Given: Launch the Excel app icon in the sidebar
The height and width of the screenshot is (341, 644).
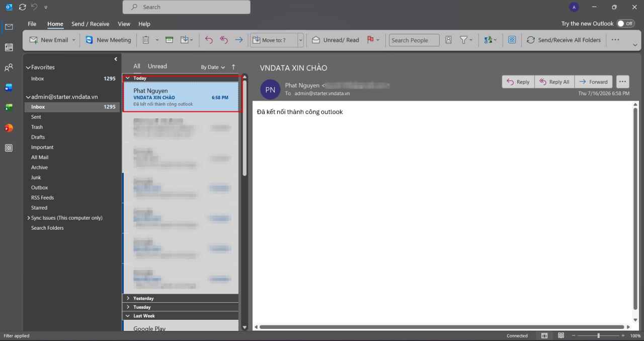Looking at the screenshot, I should point(9,108).
